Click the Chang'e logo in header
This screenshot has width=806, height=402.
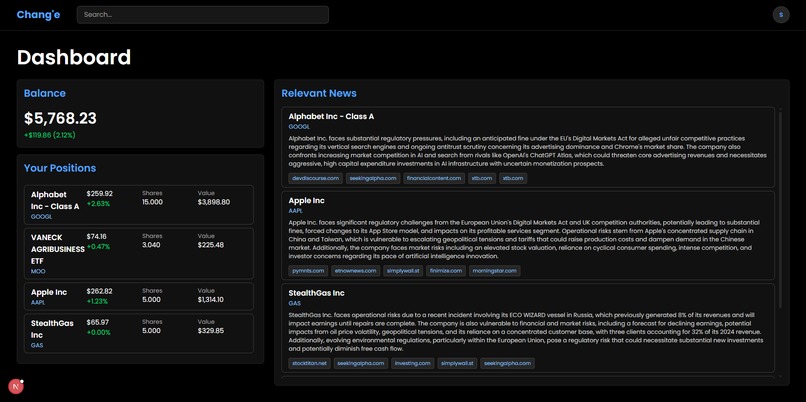click(x=38, y=15)
